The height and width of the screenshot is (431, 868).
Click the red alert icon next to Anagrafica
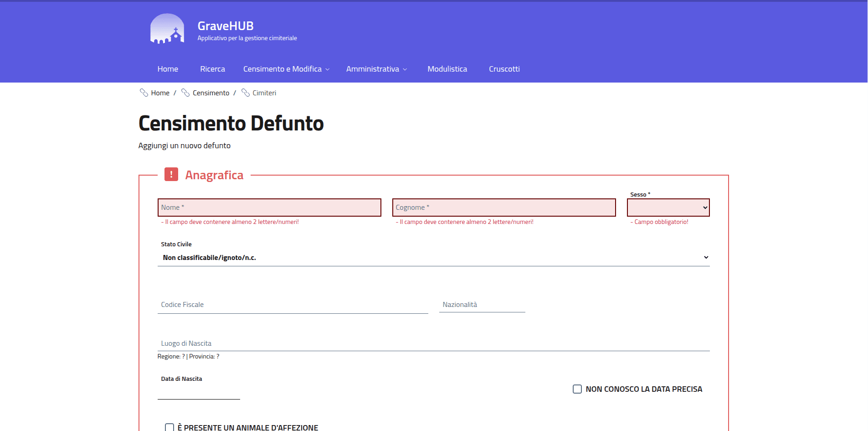point(171,175)
